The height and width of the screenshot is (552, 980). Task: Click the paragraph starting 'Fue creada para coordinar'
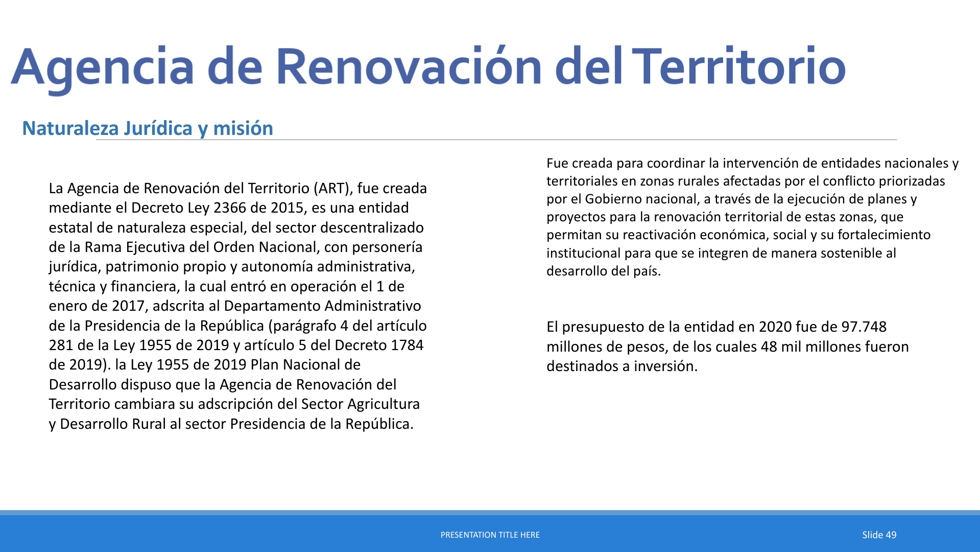[x=752, y=217]
